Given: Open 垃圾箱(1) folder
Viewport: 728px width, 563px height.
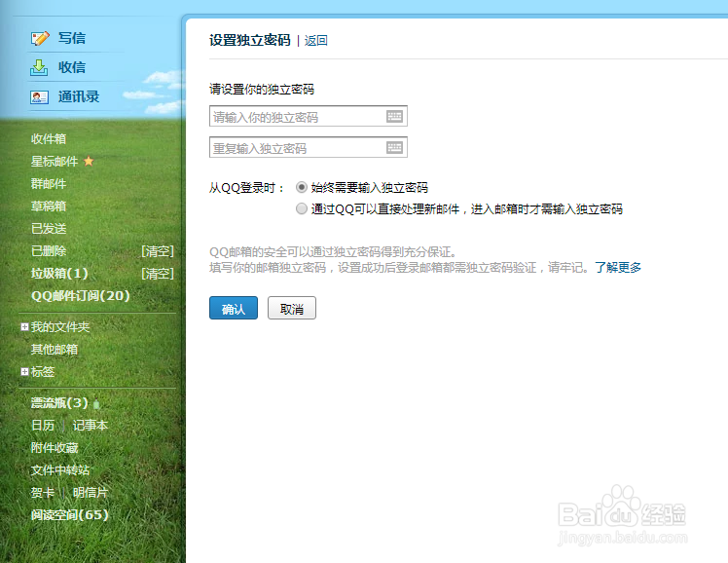Looking at the screenshot, I should click(59, 273).
